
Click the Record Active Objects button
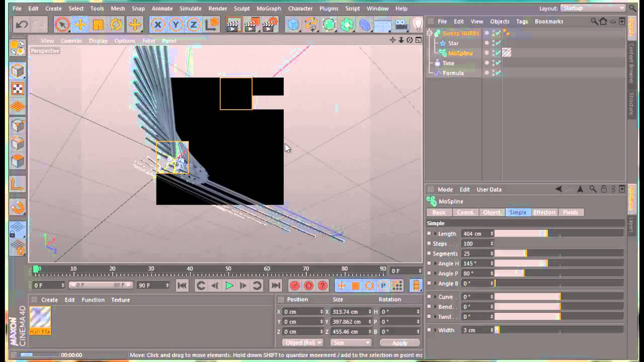pyautogui.click(x=295, y=286)
